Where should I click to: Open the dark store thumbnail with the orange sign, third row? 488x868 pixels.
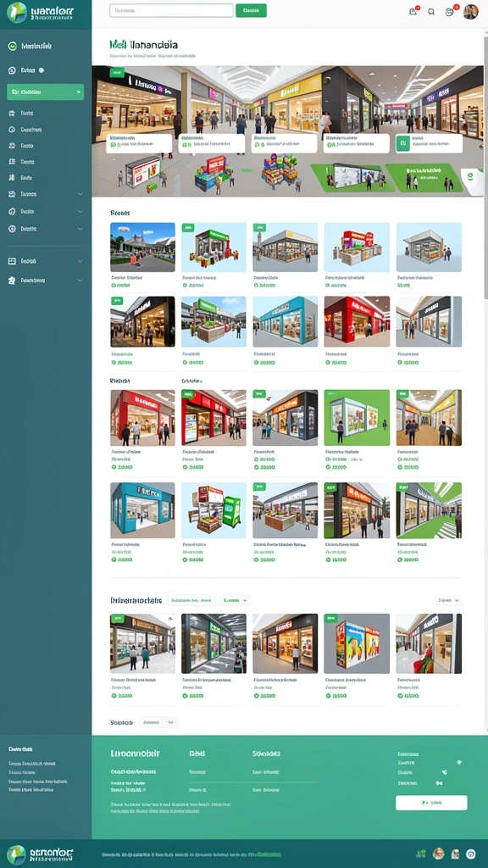point(286,418)
